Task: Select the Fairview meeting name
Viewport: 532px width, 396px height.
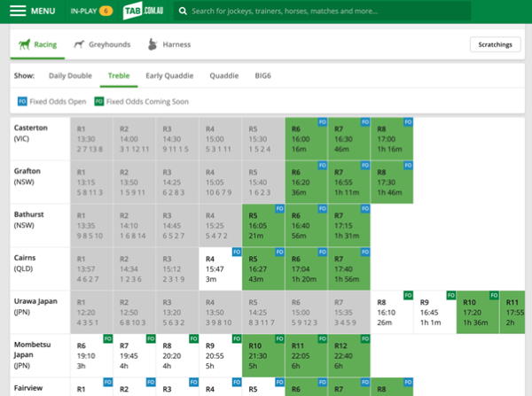Action: [28, 388]
